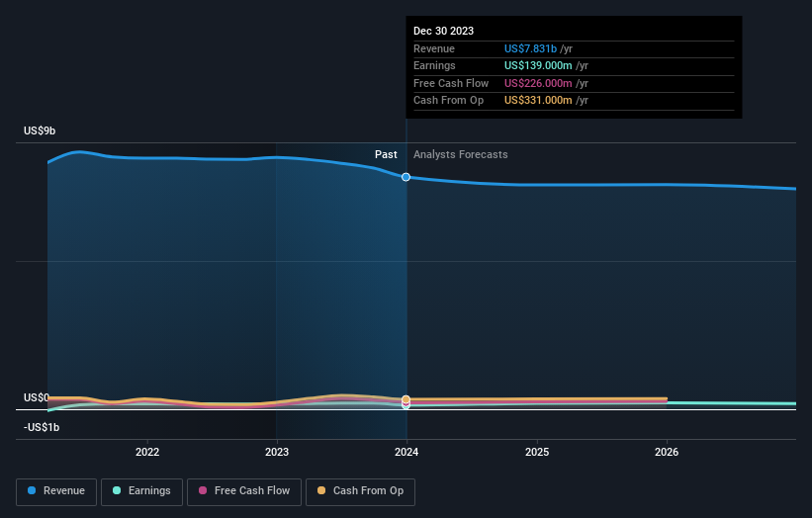Click the US$9b y-axis label
812x518 pixels.
pos(40,130)
